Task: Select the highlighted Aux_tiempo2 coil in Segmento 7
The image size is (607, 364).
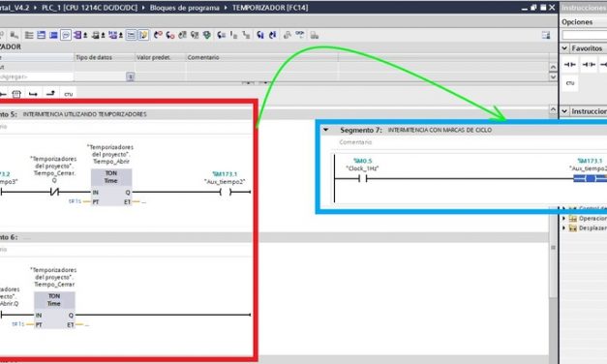Action: (591, 178)
